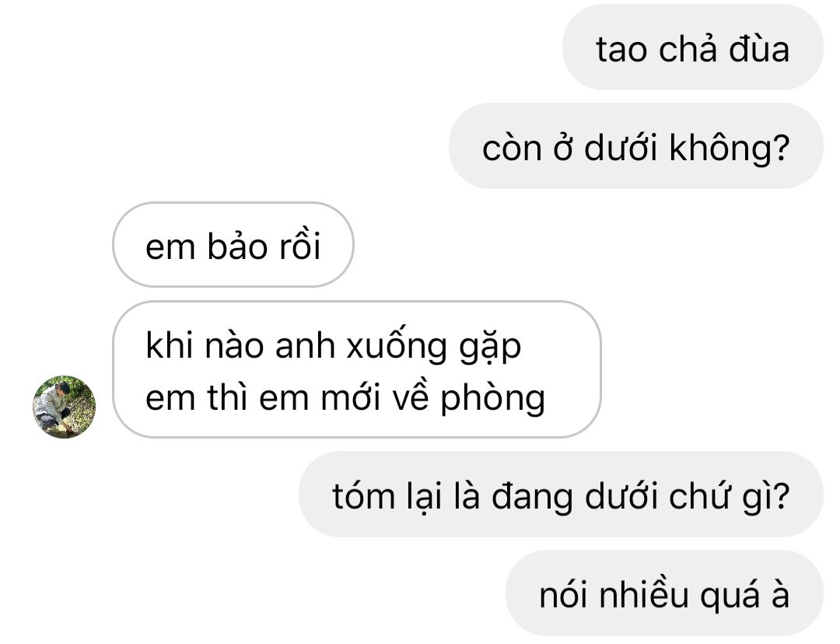Click the word "còn" in the second message
Screen dimensions: 840x644
coord(512,148)
